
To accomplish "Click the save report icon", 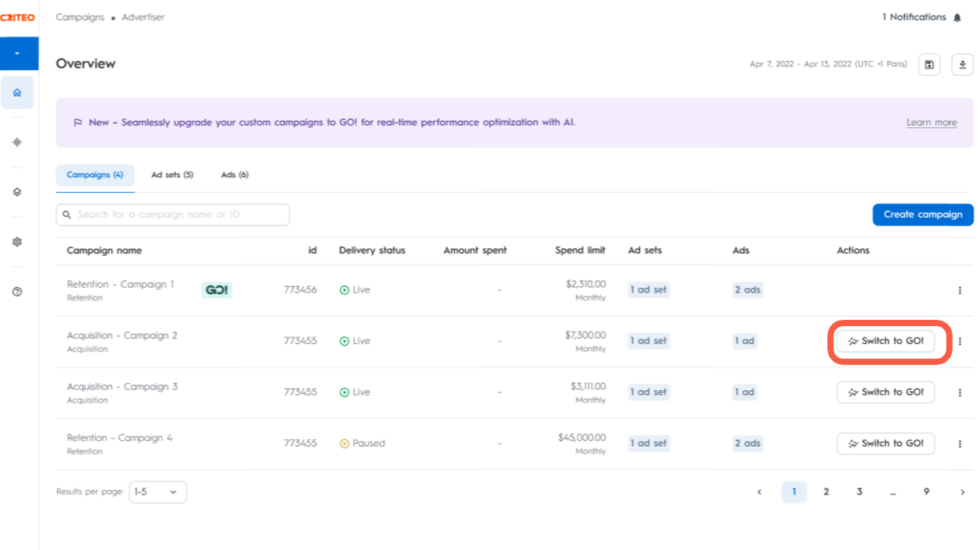I will click(x=929, y=65).
